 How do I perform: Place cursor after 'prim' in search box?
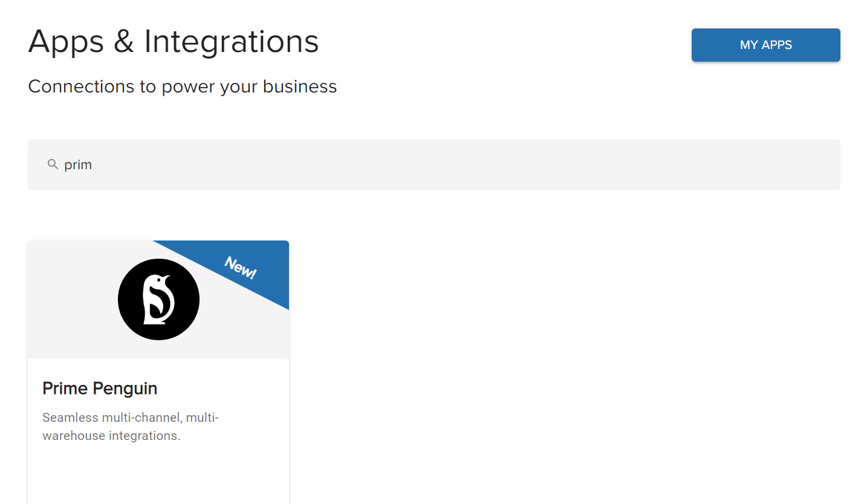pyautogui.click(x=94, y=164)
